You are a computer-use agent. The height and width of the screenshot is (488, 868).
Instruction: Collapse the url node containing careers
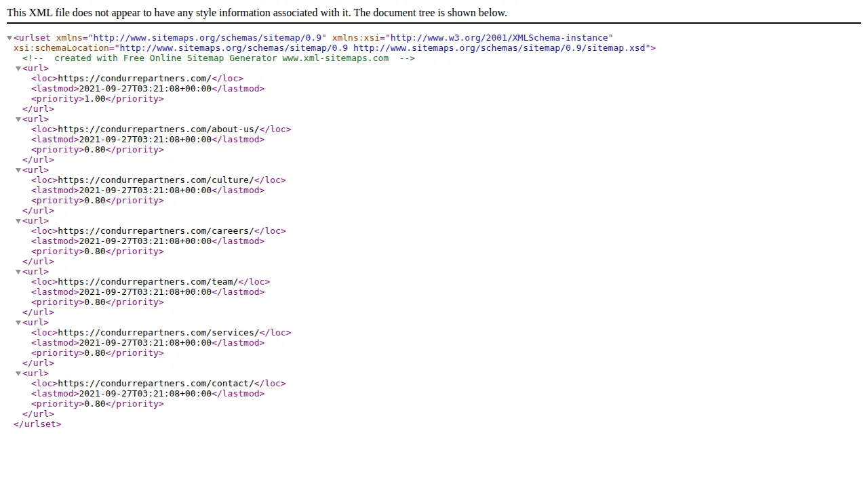pyautogui.click(x=19, y=221)
